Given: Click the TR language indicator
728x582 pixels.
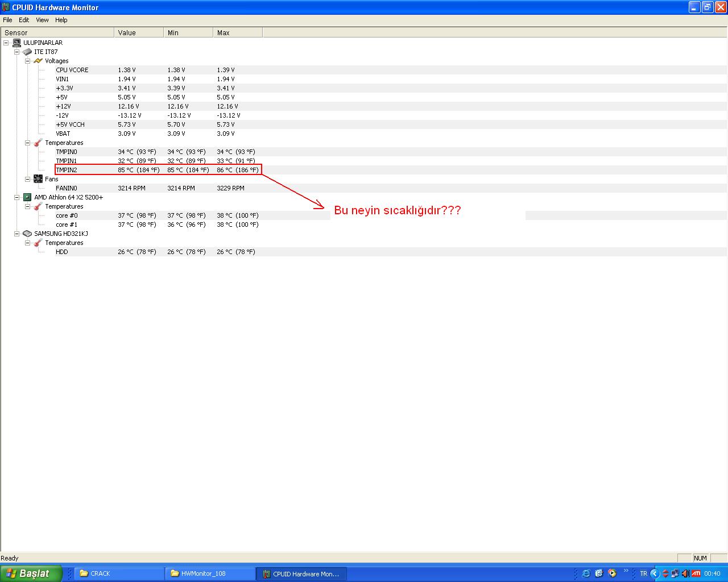Looking at the screenshot, I should [x=644, y=573].
